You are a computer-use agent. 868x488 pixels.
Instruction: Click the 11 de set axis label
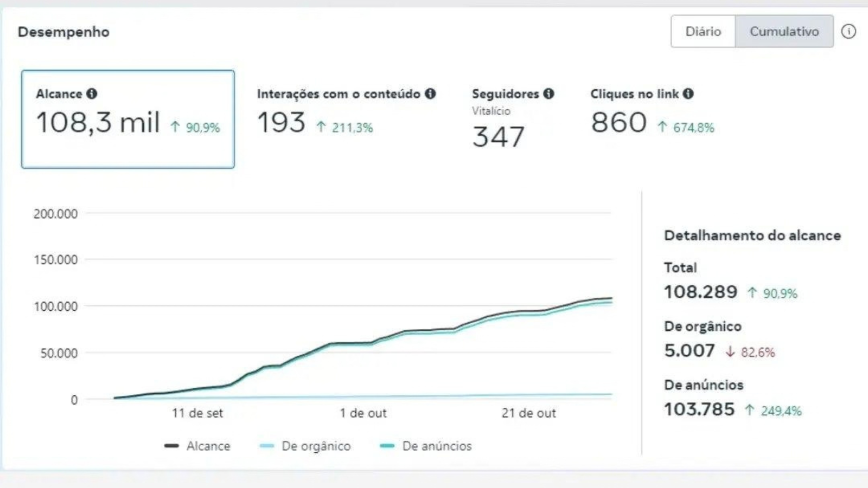197,413
